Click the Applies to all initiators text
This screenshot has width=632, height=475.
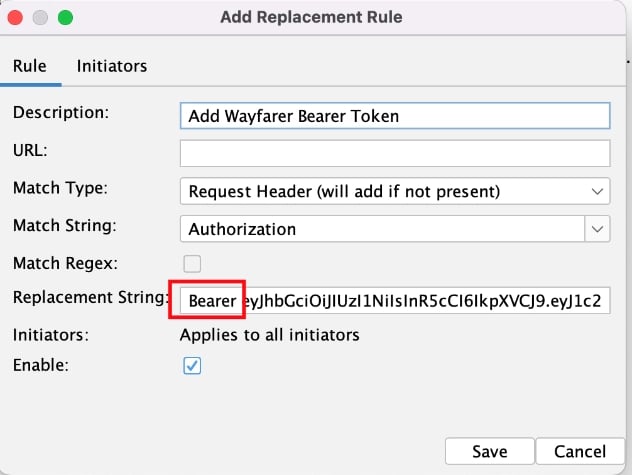click(x=269, y=335)
